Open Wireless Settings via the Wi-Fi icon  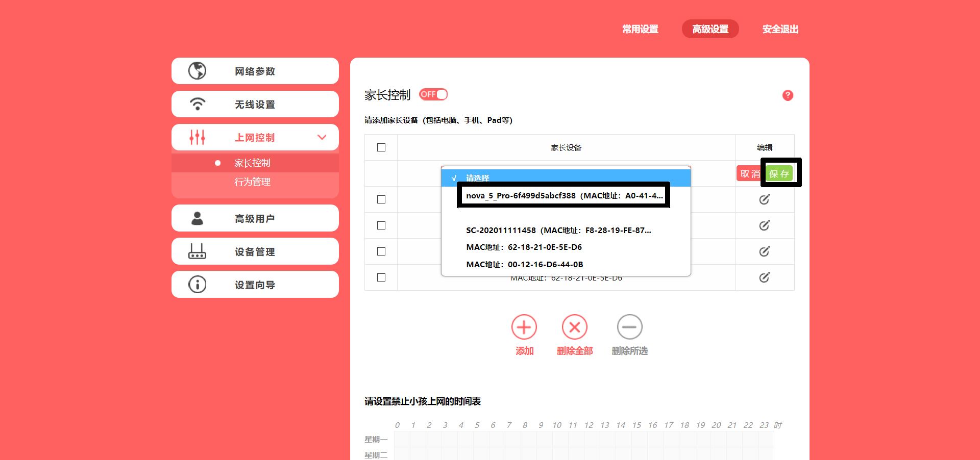198,104
